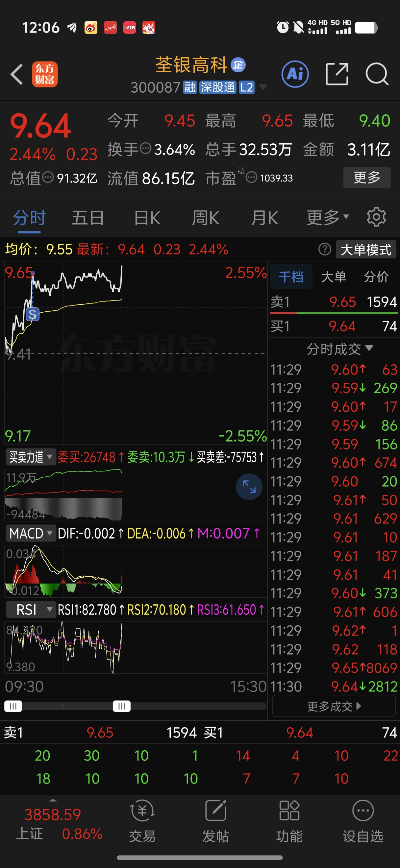
Task: Toggle 大单模式 big order mode
Action: click(x=366, y=250)
